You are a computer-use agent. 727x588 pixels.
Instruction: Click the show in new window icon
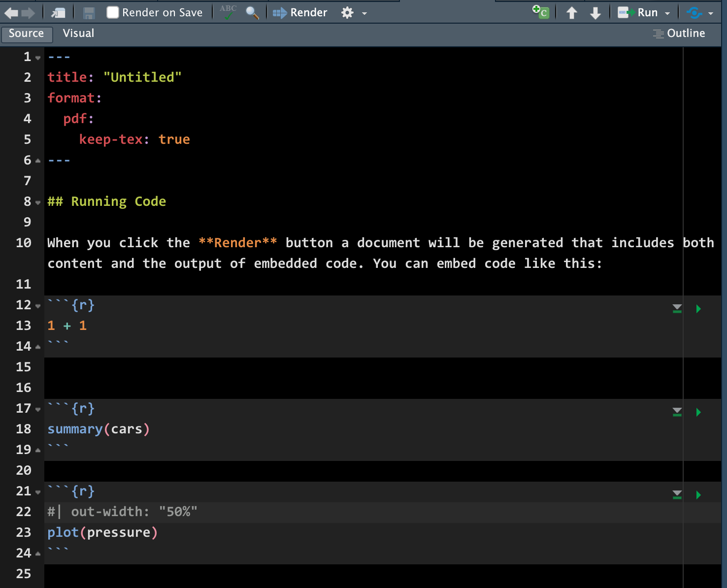58,13
